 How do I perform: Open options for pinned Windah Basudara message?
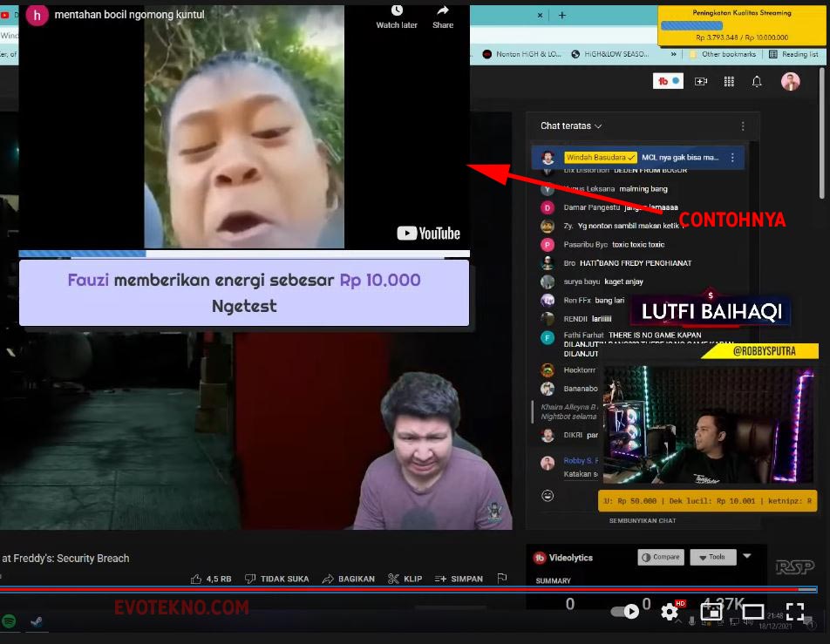(732, 158)
